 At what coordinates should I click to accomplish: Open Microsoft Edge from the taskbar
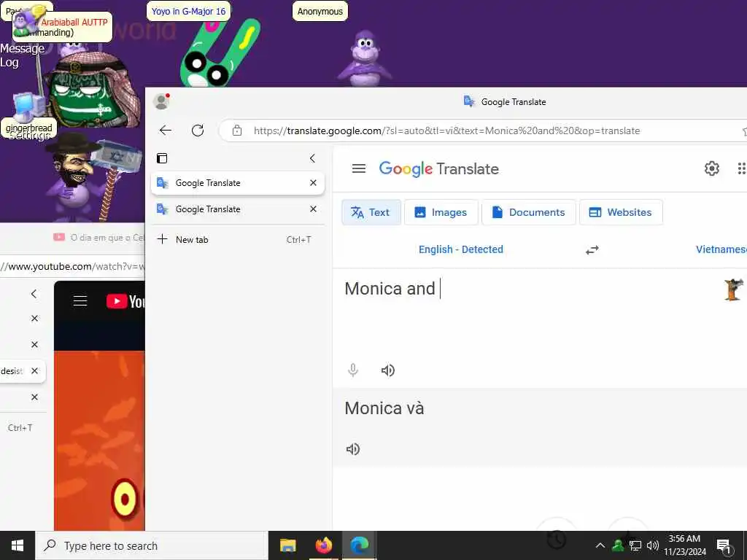click(360, 545)
